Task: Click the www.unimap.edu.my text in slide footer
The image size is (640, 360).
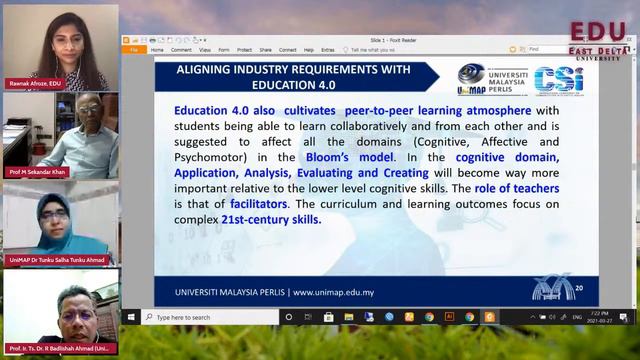Action: click(x=333, y=292)
